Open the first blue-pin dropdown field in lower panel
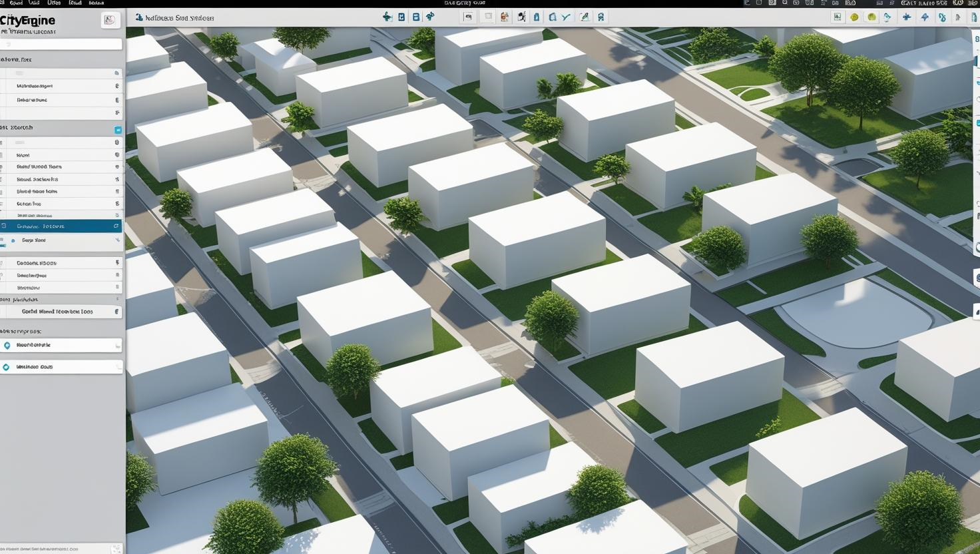The width and height of the screenshot is (980, 554). (61, 346)
